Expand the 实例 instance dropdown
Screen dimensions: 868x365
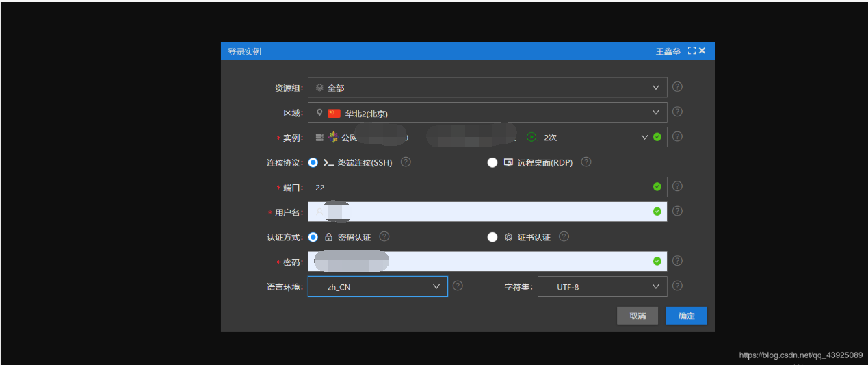(487, 137)
